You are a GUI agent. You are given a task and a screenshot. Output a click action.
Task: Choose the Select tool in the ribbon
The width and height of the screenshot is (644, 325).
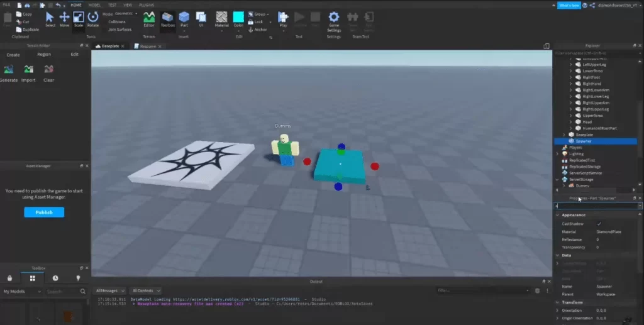(50, 19)
